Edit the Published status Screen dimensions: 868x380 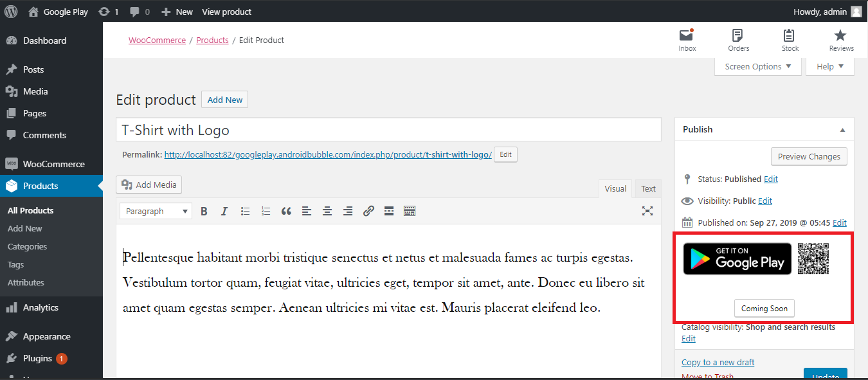click(x=771, y=179)
